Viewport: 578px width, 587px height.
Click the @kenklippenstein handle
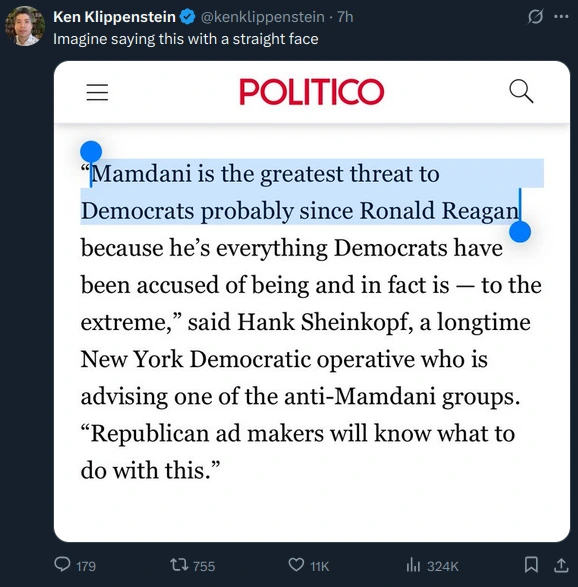coord(262,17)
